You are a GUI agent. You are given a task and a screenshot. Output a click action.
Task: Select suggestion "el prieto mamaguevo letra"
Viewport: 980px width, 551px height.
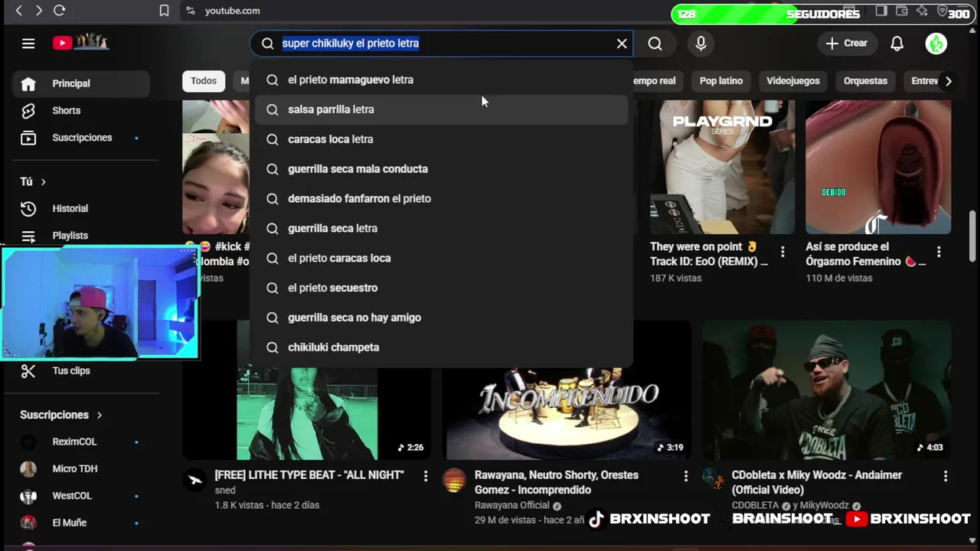point(441,80)
